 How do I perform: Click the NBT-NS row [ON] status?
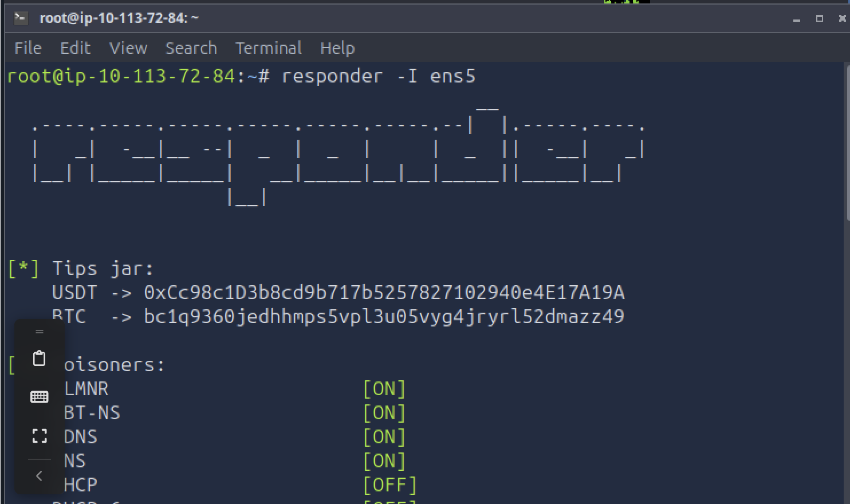pyautogui.click(x=384, y=413)
